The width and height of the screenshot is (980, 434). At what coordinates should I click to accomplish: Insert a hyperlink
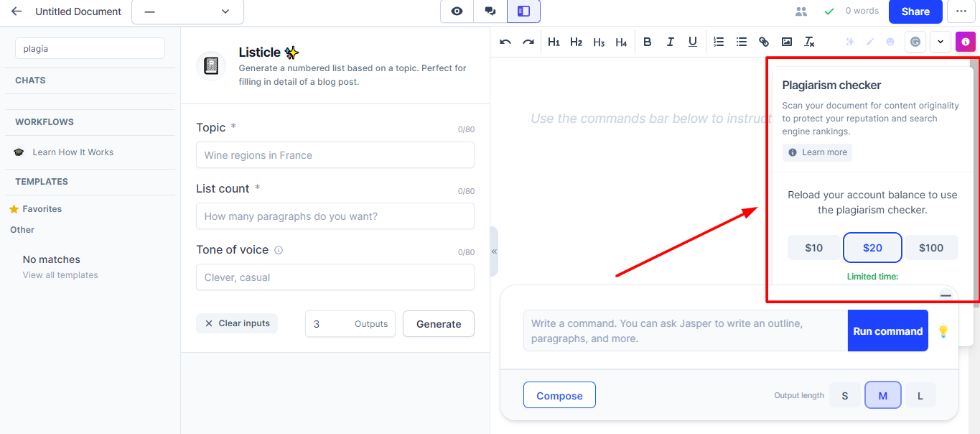click(764, 42)
